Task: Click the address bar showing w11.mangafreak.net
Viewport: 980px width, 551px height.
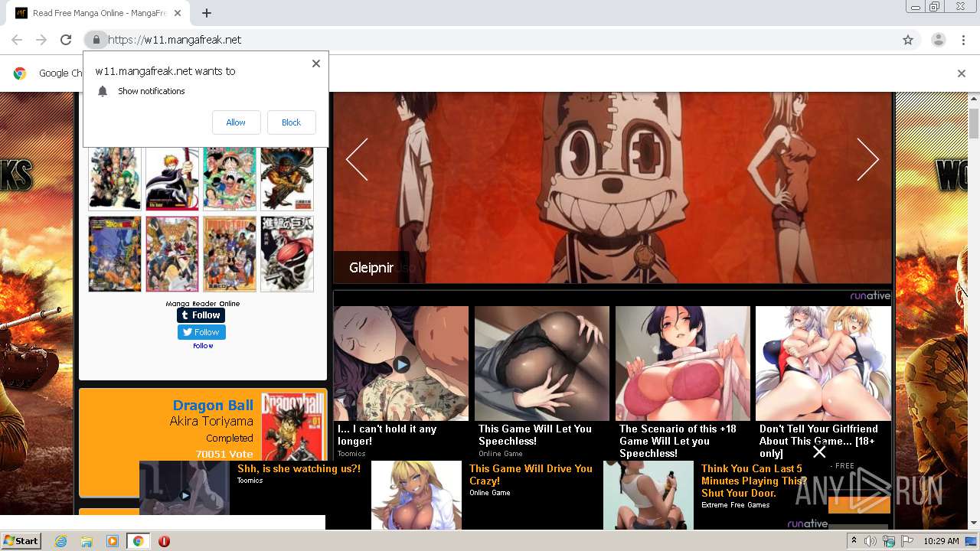Action: 490,40
